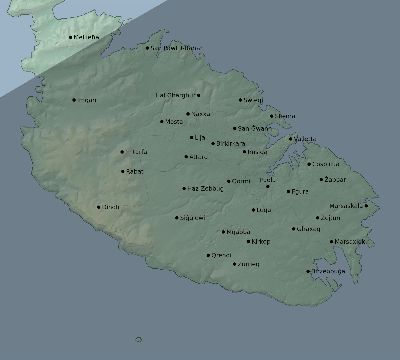Click the Zurrieq place name
The width and height of the screenshot is (400, 360).
[x=248, y=264]
